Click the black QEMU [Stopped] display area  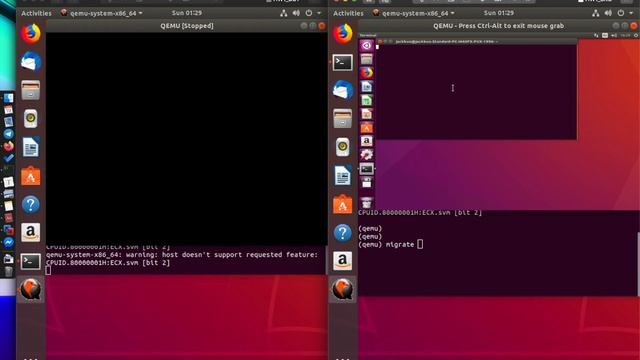coord(187,139)
